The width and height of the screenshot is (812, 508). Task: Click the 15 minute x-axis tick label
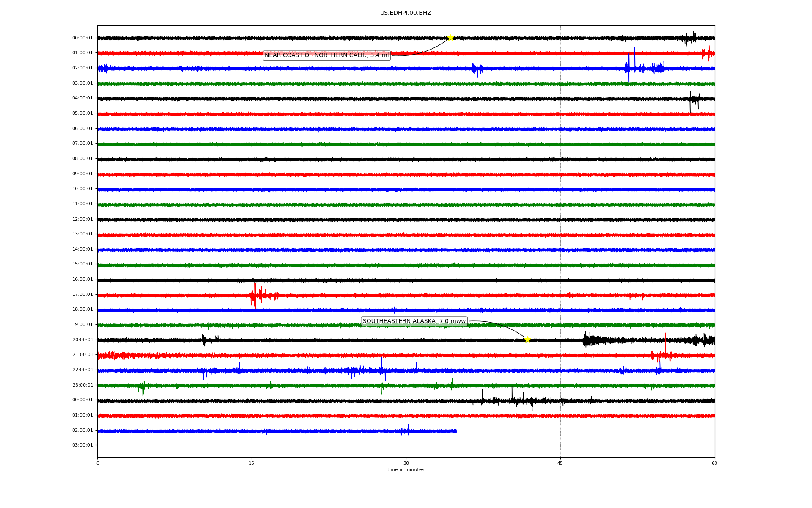point(252,463)
